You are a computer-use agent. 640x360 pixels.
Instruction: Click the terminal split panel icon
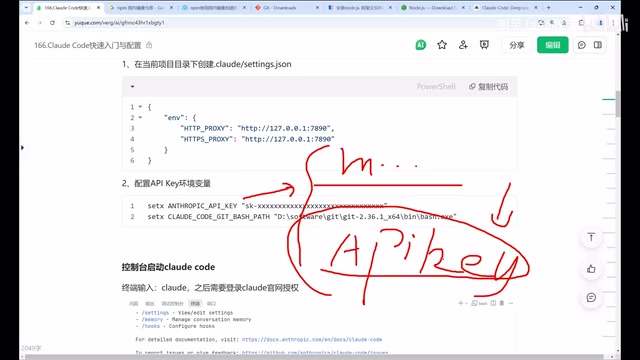click(x=493, y=303)
